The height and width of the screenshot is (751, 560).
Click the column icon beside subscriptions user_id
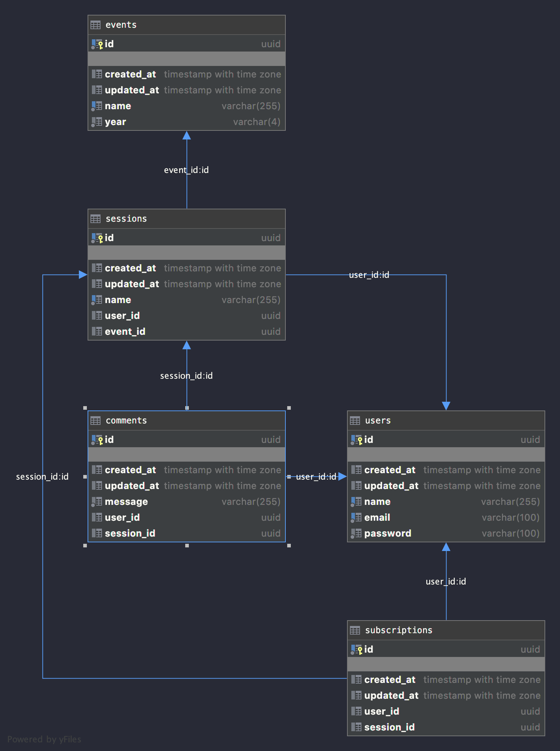coord(356,711)
